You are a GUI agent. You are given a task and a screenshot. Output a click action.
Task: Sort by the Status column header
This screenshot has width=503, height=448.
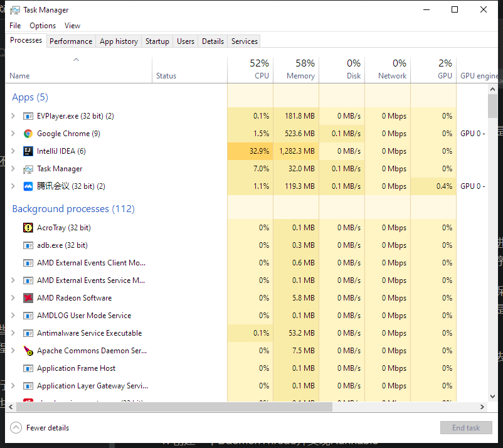(x=189, y=70)
